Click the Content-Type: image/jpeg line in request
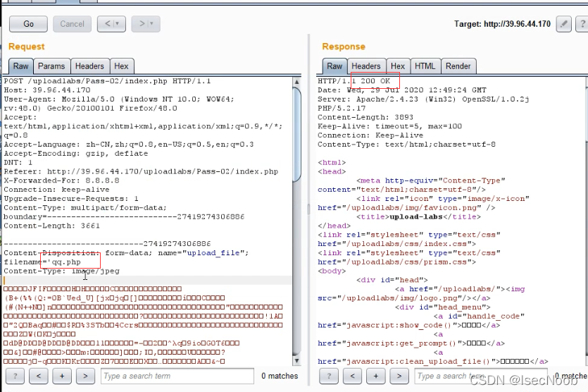 (61, 271)
